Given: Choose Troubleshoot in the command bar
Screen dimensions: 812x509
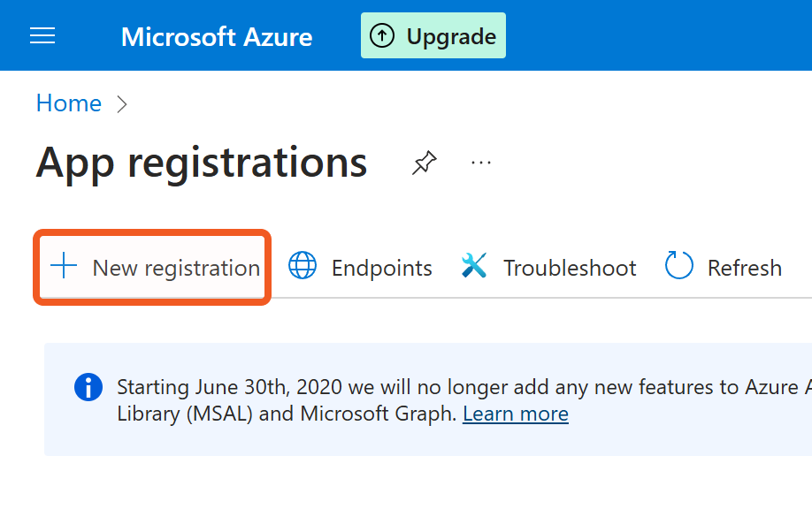Looking at the screenshot, I should (x=570, y=268).
